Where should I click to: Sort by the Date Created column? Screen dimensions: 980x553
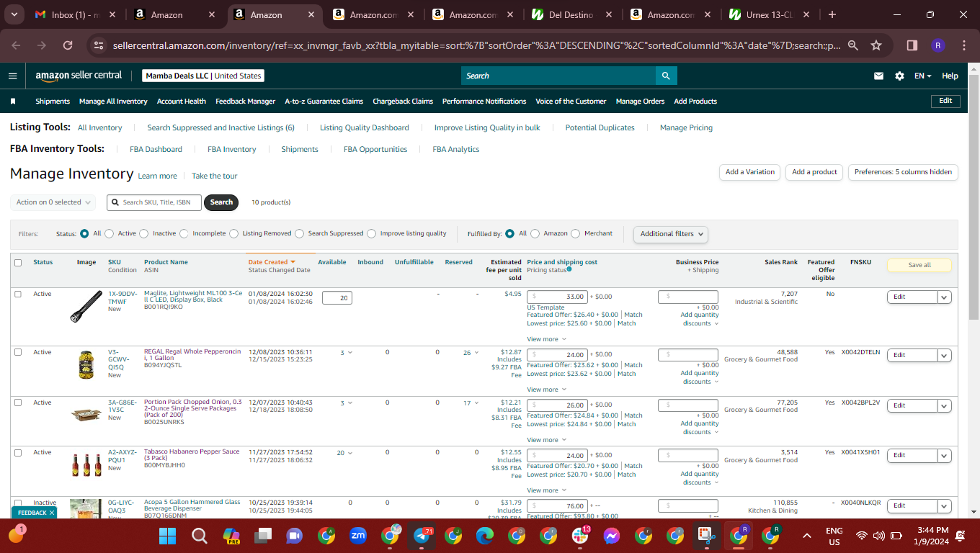pyautogui.click(x=272, y=262)
